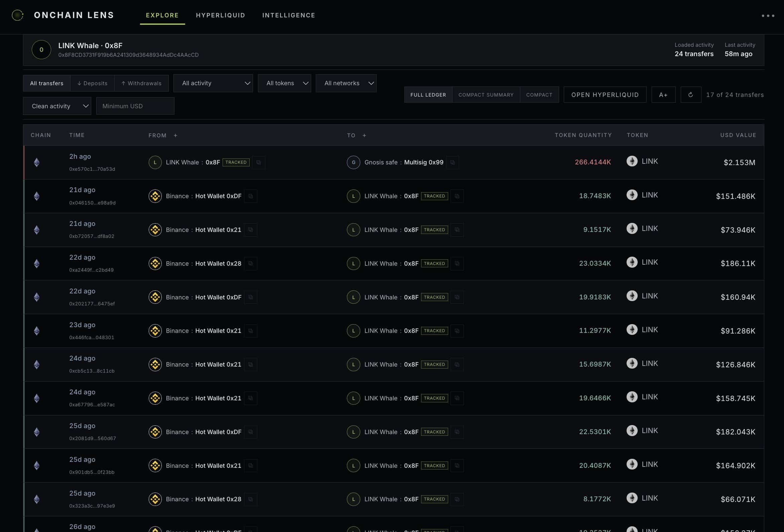784x532 pixels.
Task: Copy Binance Hot Wallet 0x28 address in 0xa2449f row
Action: (251, 264)
